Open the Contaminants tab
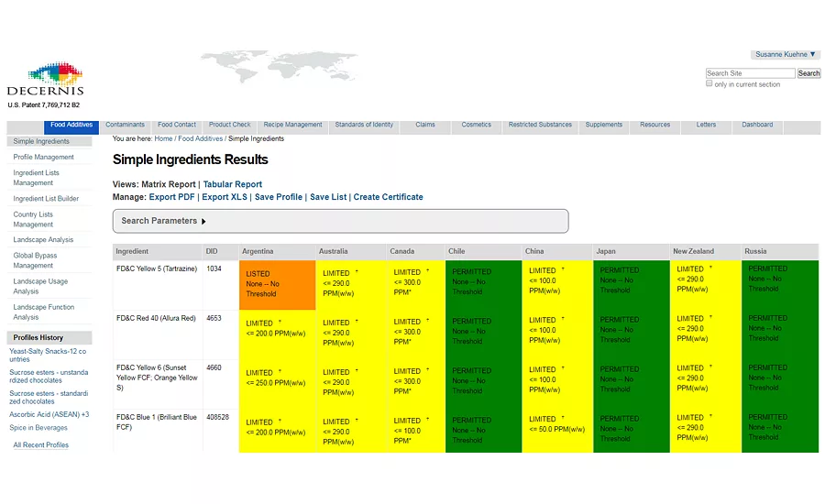The image size is (825, 504). (x=125, y=125)
